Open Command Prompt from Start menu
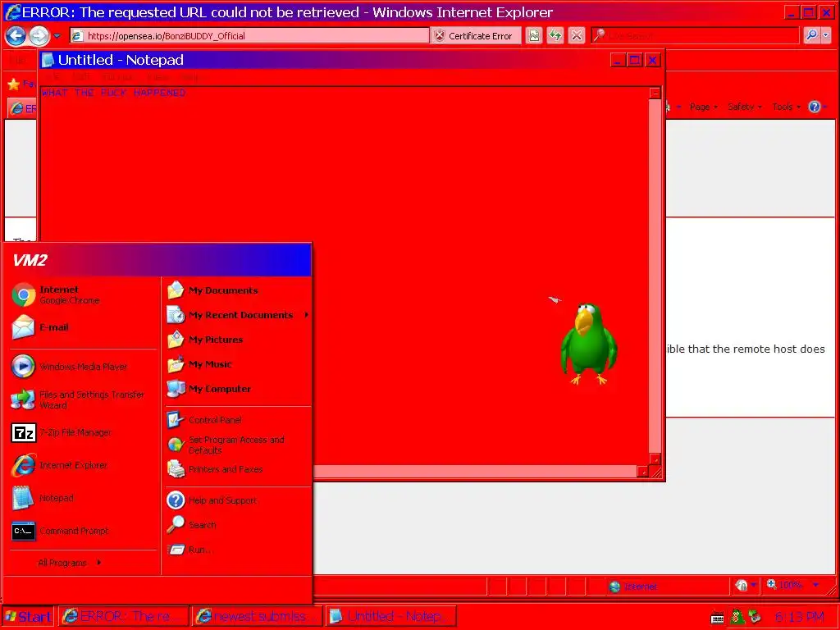The height and width of the screenshot is (630, 840). click(83, 531)
